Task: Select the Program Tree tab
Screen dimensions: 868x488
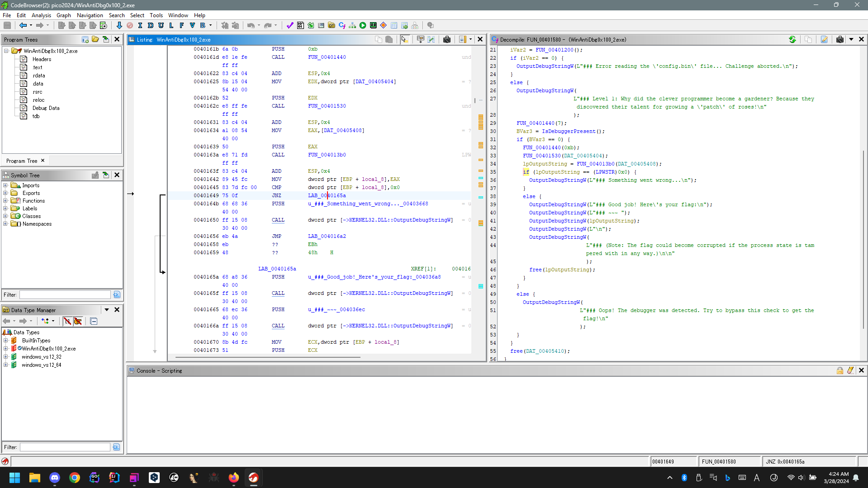Action: click(x=22, y=161)
